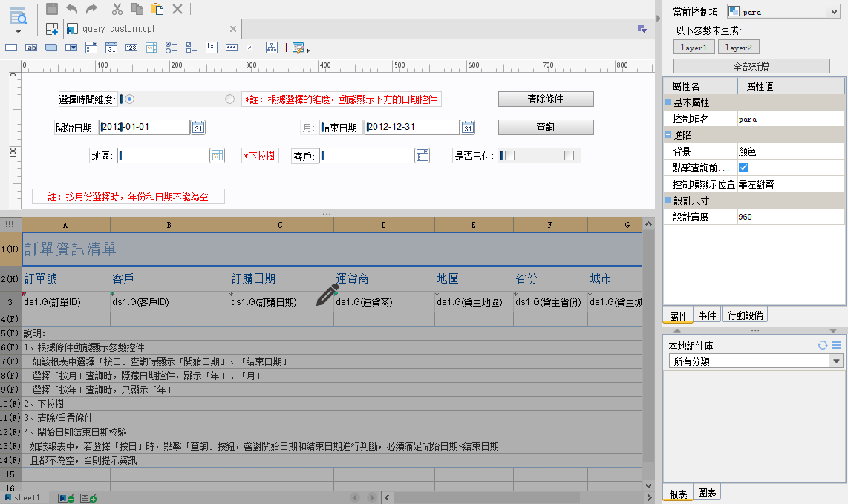The image size is (848, 504).
Task: Open the 地區 tree dropdown button
Action: click(x=218, y=156)
